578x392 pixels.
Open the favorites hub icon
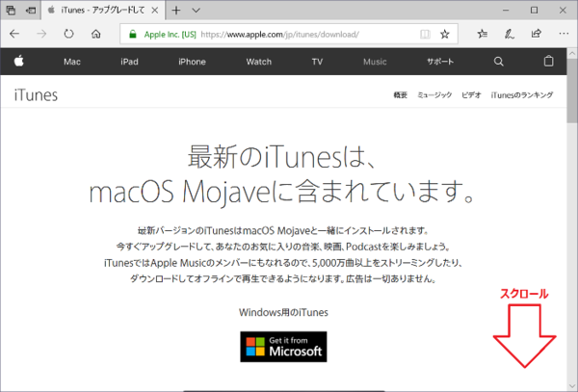(483, 35)
